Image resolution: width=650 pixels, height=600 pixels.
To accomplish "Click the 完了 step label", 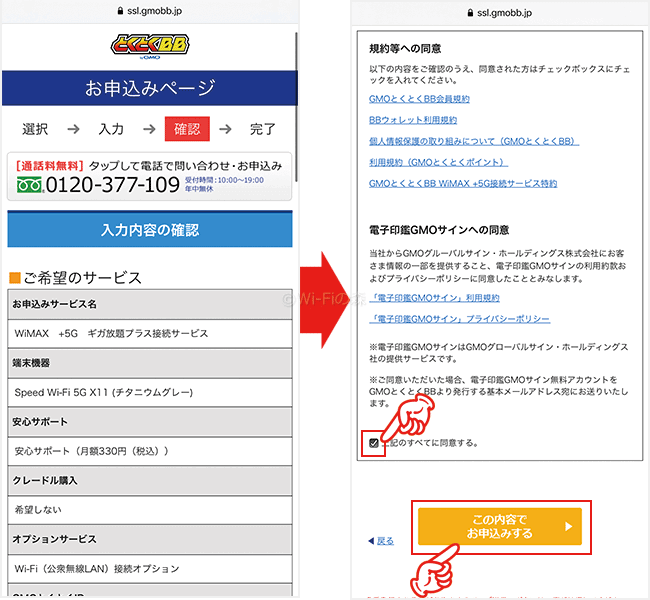I will click(x=262, y=129).
